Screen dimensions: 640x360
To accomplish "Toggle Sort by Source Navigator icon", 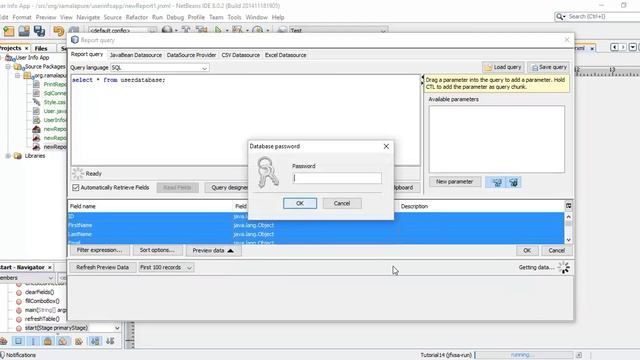I will (110, 341).
